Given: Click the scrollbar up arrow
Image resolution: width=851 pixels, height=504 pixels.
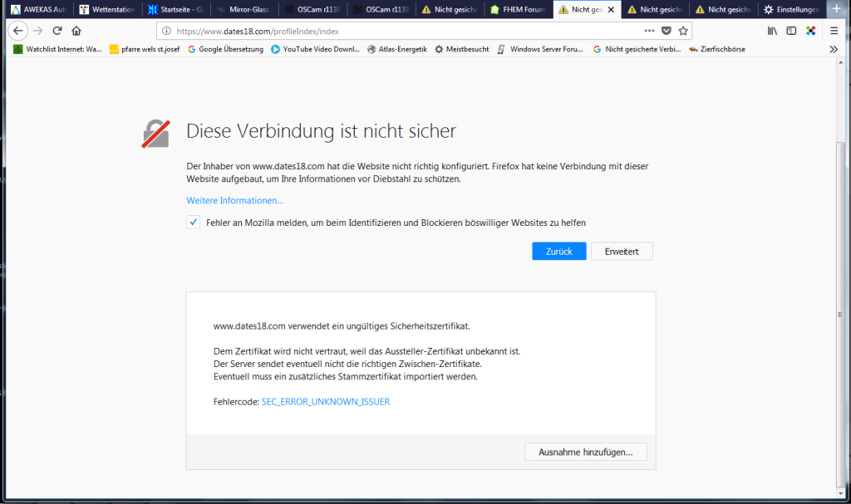Looking at the screenshot, I should 841,62.
